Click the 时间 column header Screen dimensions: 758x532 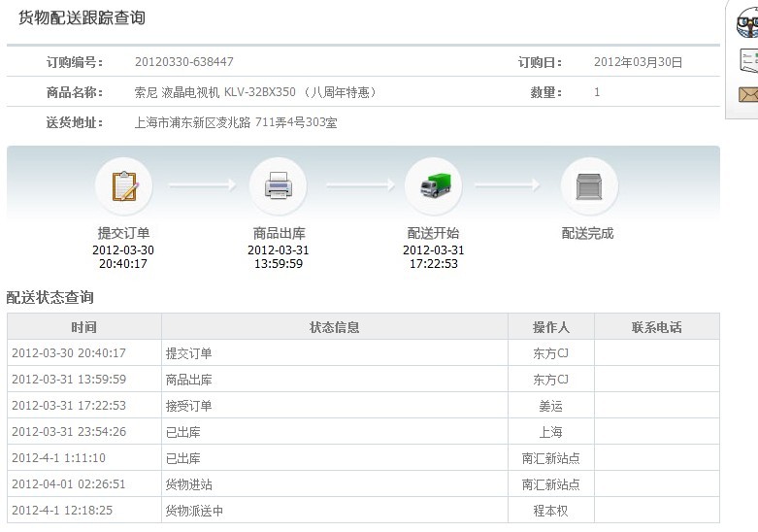(83, 327)
